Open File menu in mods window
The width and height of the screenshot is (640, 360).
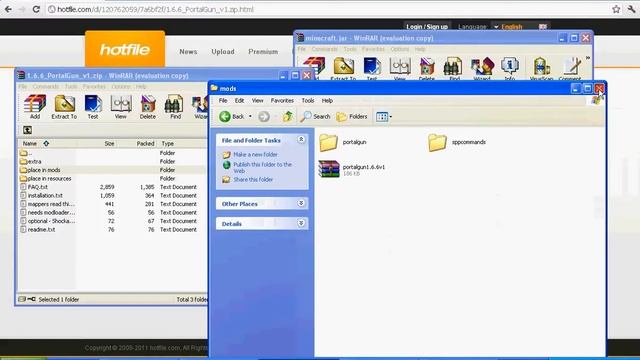click(223, 100)
